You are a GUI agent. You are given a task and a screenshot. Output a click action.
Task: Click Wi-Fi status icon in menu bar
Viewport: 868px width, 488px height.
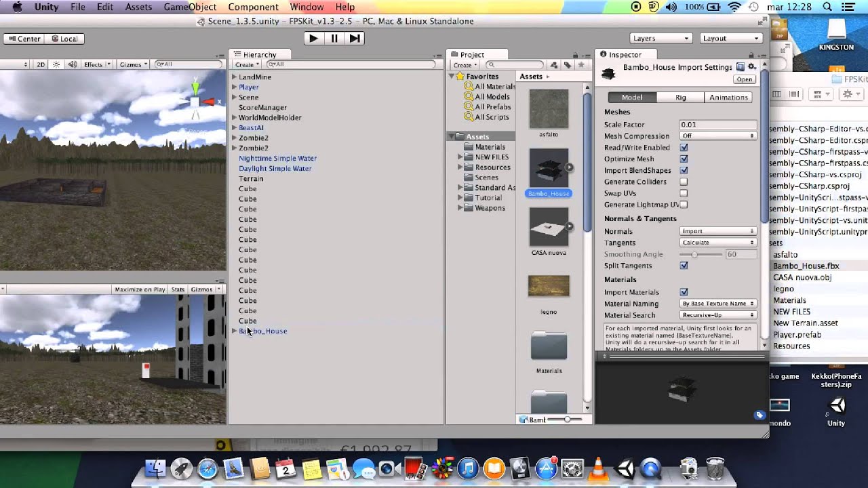[734, 7]
